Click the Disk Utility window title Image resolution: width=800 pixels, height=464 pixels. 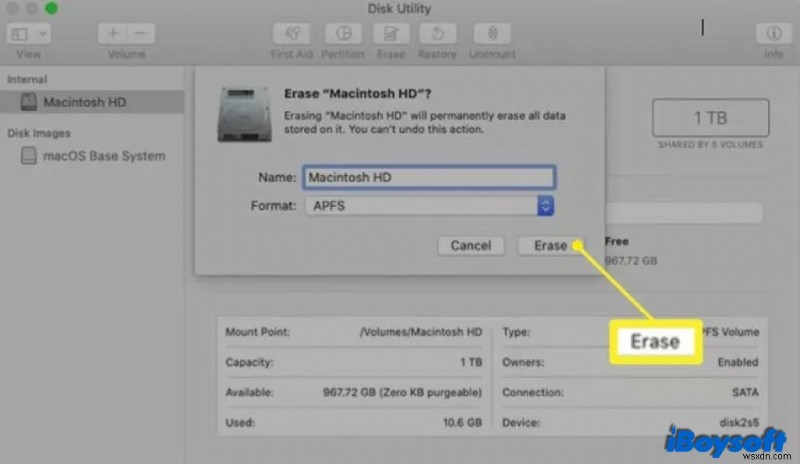(399, 9)
